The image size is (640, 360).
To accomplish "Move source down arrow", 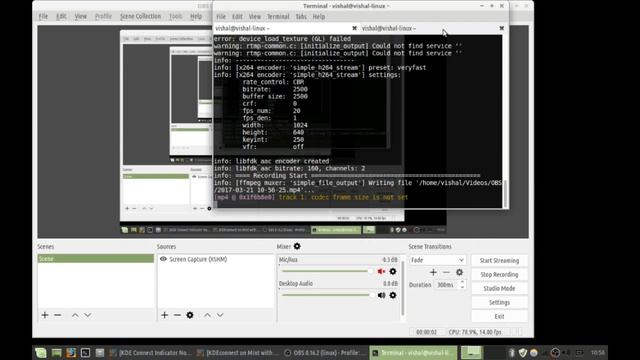I will pyautogui.click(x=220, y=315).
